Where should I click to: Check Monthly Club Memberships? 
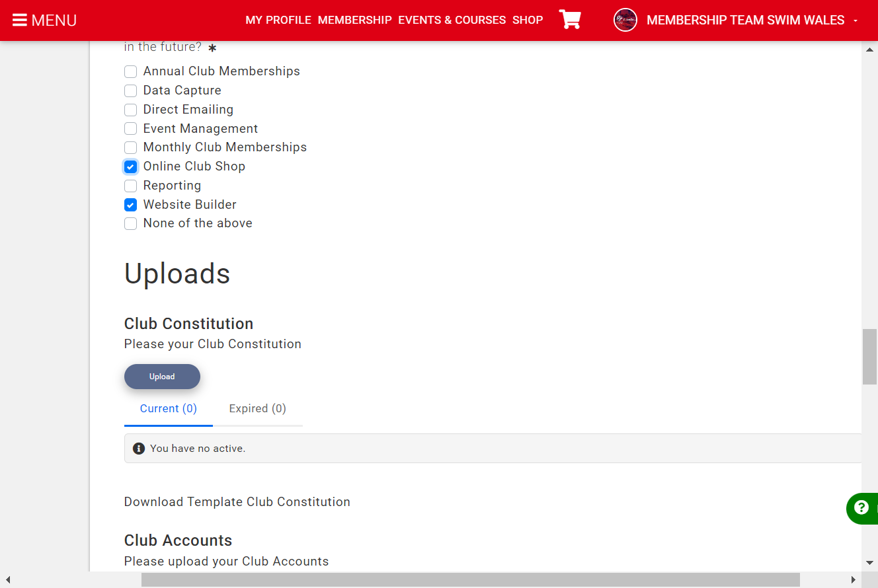click(131, 147)
